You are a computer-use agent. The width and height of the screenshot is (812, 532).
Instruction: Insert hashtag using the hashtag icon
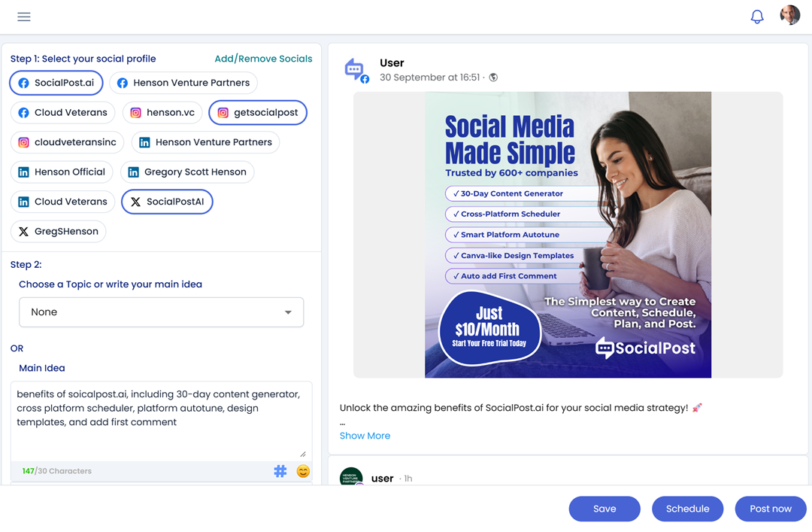(x=280, y=471)
